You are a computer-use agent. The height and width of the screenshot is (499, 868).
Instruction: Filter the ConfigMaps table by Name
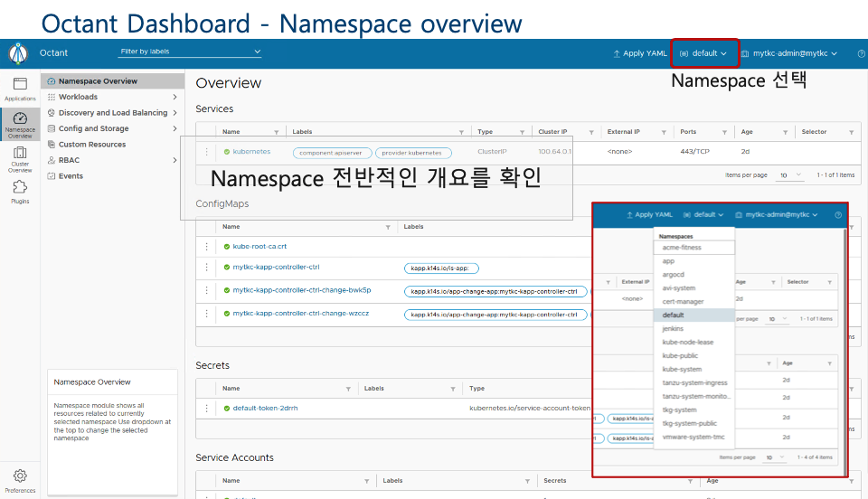(x=388, y=228)
